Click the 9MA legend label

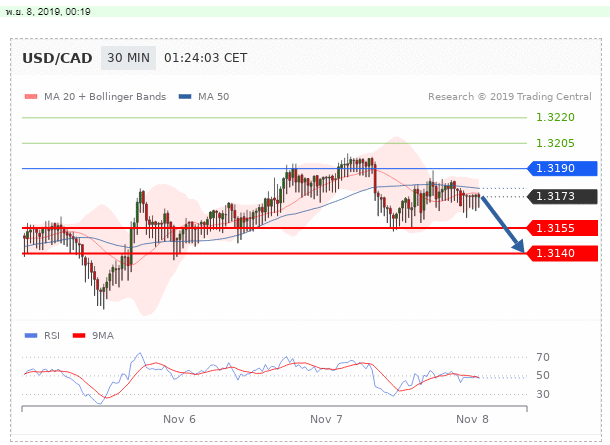[x=103, y=336]
